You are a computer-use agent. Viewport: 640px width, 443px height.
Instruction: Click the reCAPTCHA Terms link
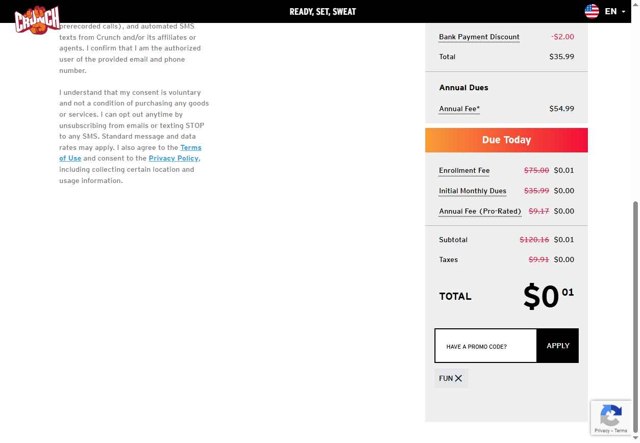click(621, 431)
